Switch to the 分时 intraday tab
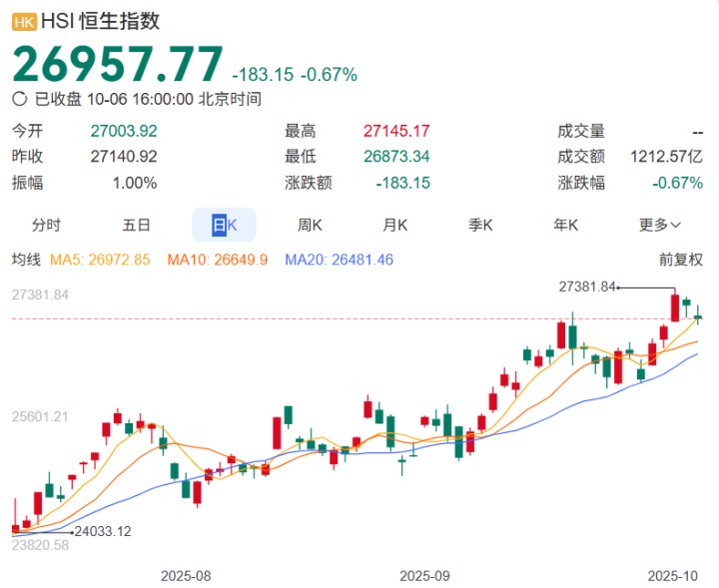Image resolution: width=719 pixels, height=588 pixels. [46, 225]
